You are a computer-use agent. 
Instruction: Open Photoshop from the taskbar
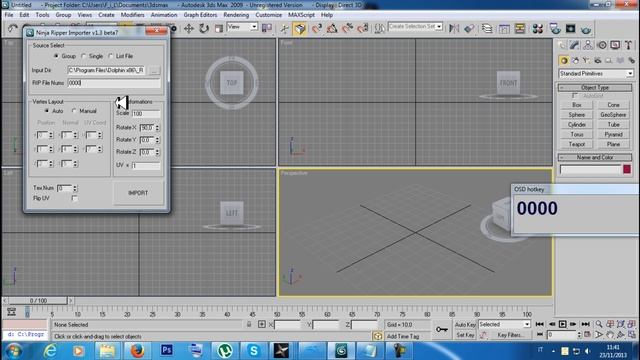pyautogui.click(x=167, y=351)
